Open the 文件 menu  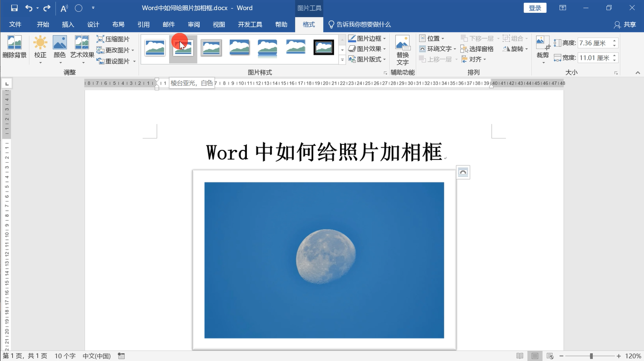(15, 25)
